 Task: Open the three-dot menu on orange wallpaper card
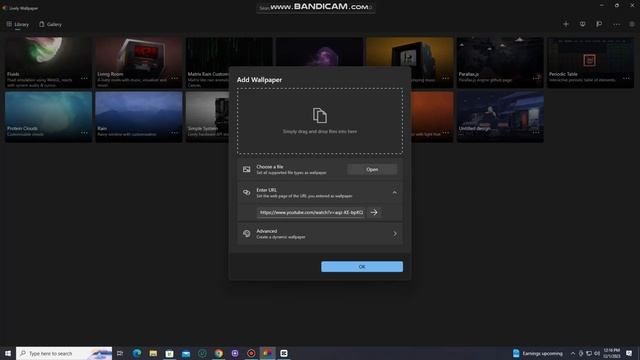tap(446, 133)
